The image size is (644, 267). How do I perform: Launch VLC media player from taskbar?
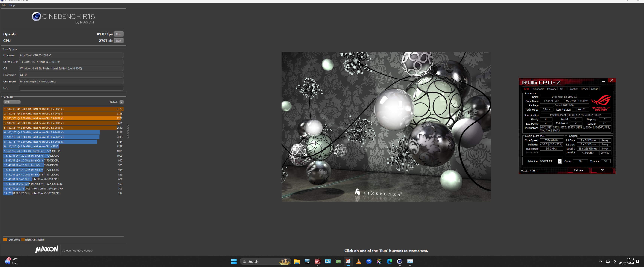(x=359, y=262)
